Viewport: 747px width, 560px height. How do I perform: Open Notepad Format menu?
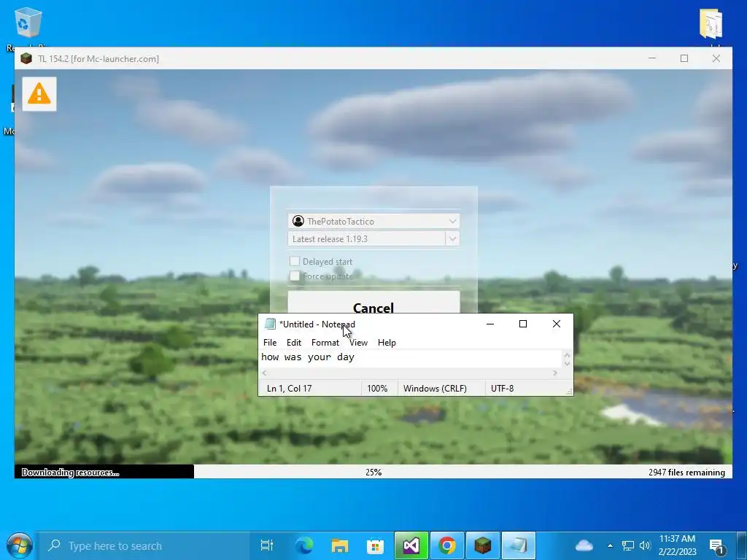tap(325, 343)
